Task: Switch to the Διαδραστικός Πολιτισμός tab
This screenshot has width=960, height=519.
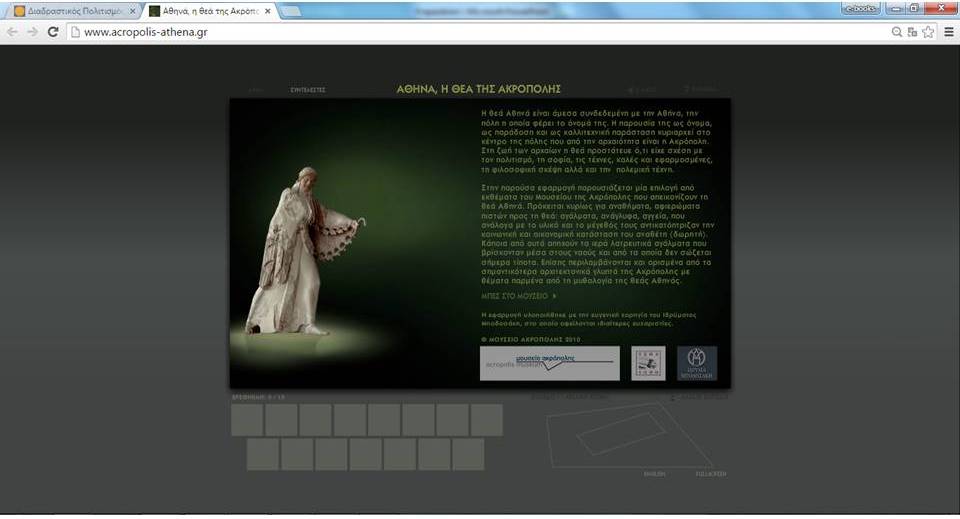Action: pyautogui.click(x=70, y=11)
